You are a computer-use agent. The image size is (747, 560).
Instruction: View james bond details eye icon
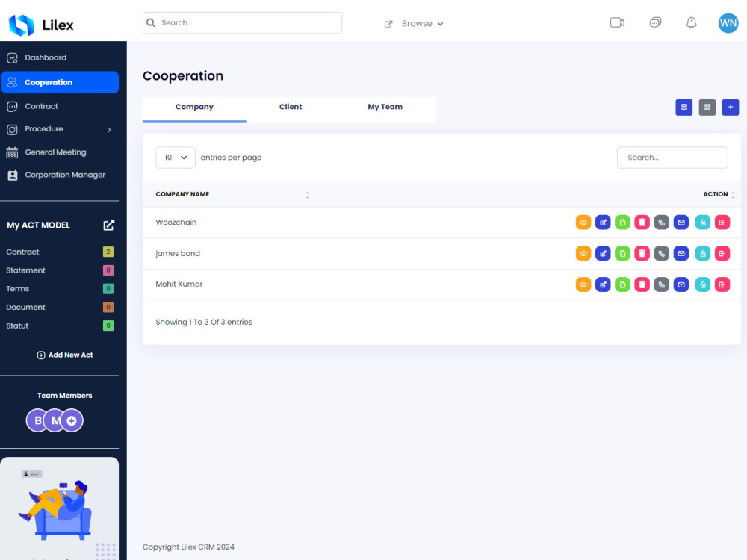(583, 253)
